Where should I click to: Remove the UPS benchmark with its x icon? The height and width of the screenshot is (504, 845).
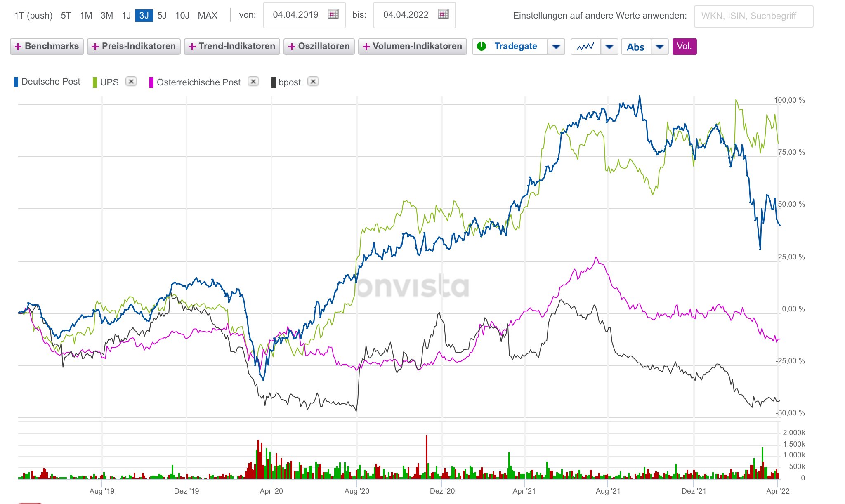[x=131, y=82]
